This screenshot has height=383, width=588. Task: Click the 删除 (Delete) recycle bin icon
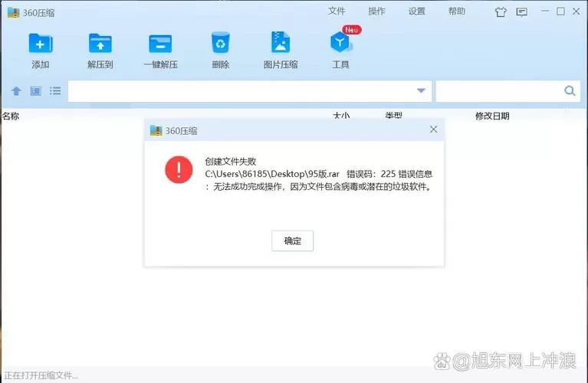221,43
